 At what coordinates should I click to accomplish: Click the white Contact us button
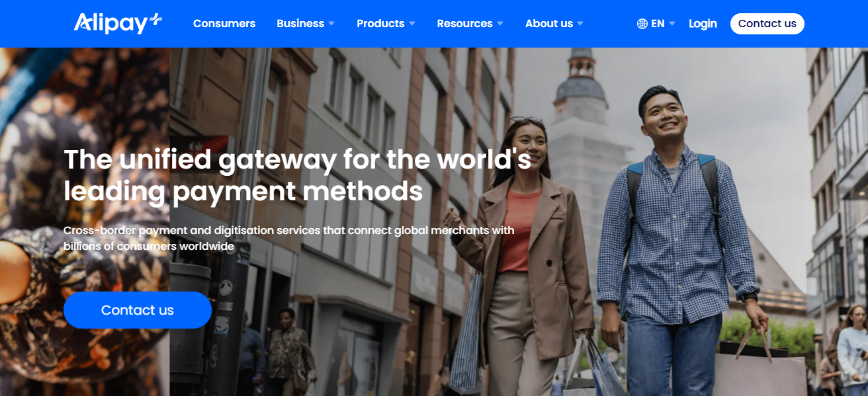pos(767,24)
